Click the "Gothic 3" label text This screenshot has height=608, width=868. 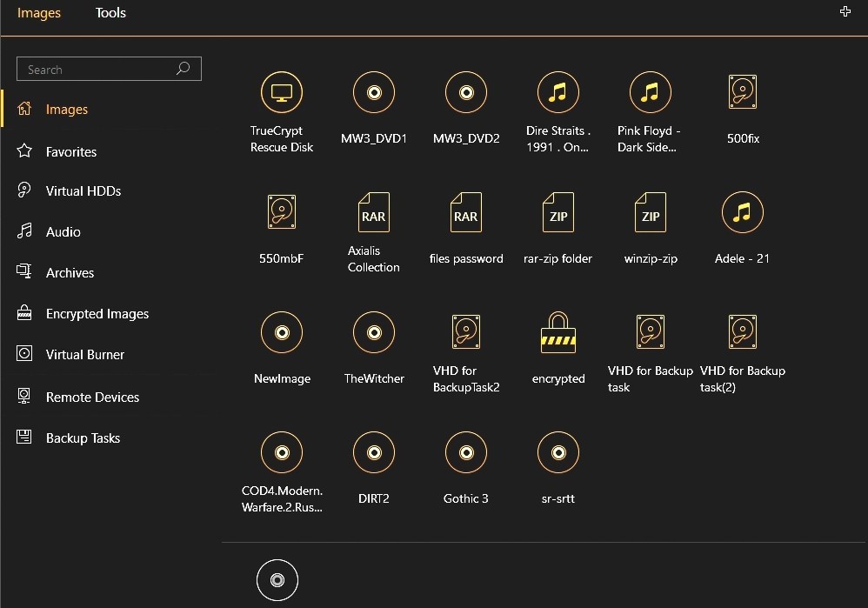coord(466,498)
